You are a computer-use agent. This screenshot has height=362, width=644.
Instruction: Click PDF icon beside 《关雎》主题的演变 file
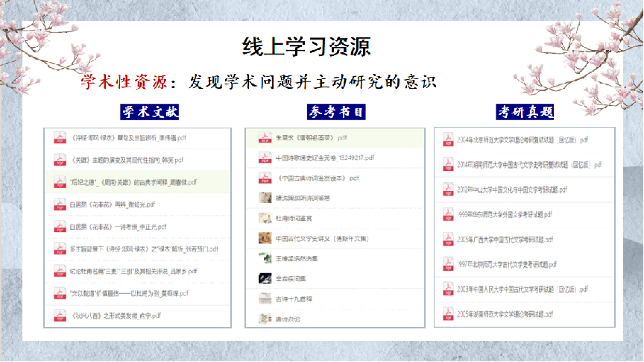coord(59,160)
